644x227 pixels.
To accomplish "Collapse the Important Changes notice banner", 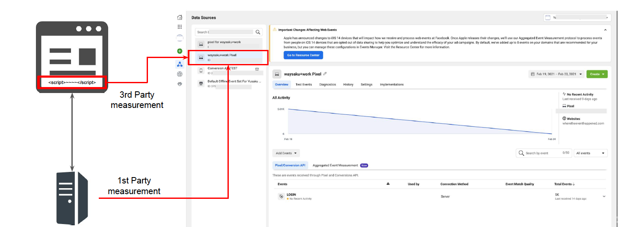I will click(605, 30).
